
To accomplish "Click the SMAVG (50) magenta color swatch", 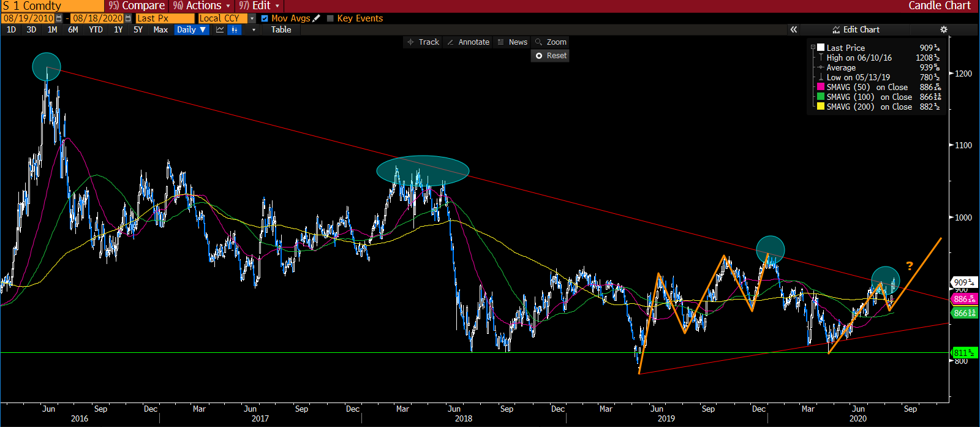I will tap(821, 87).
